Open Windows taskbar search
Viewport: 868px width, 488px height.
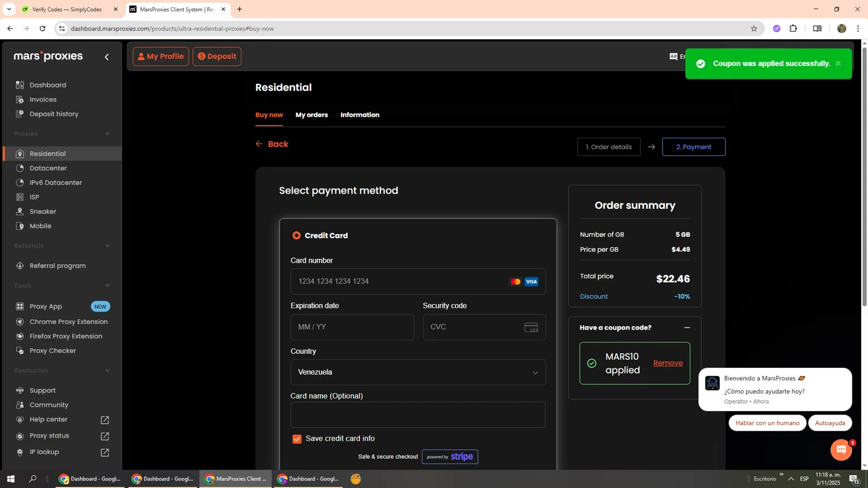[x=32, y=479]
